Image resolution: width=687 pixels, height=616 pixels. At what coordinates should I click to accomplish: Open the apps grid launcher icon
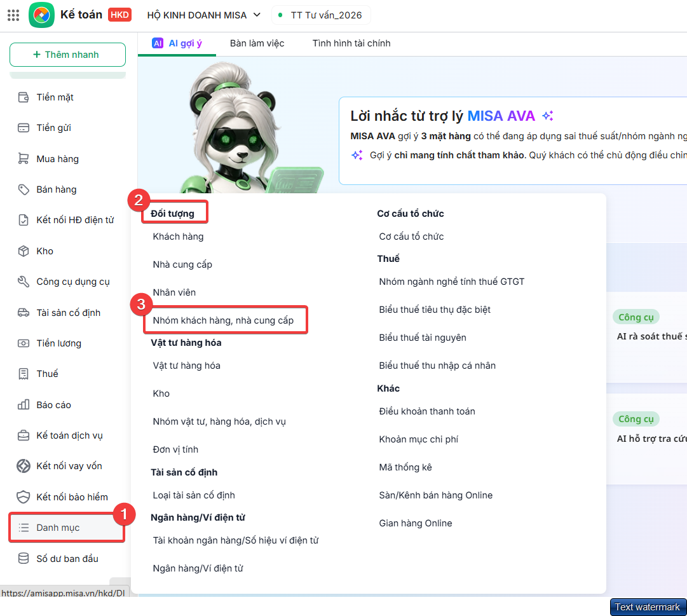13,15
